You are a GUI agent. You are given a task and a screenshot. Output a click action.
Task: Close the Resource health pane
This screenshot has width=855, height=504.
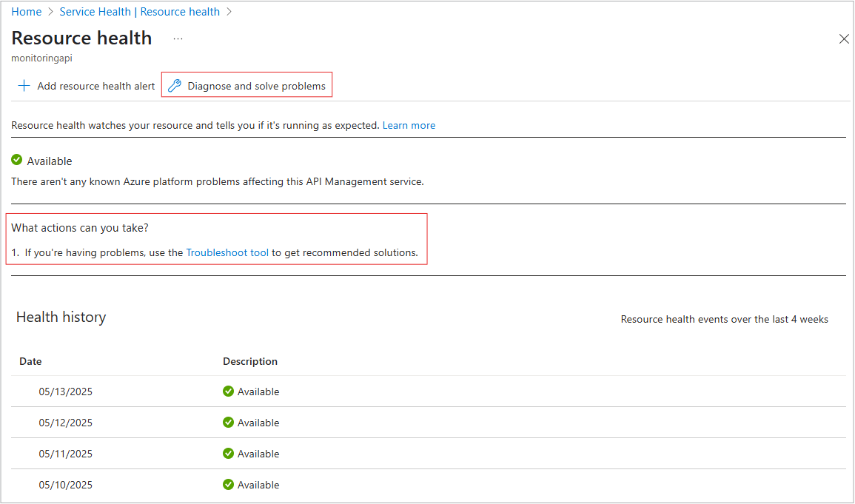tap(843, 39)
